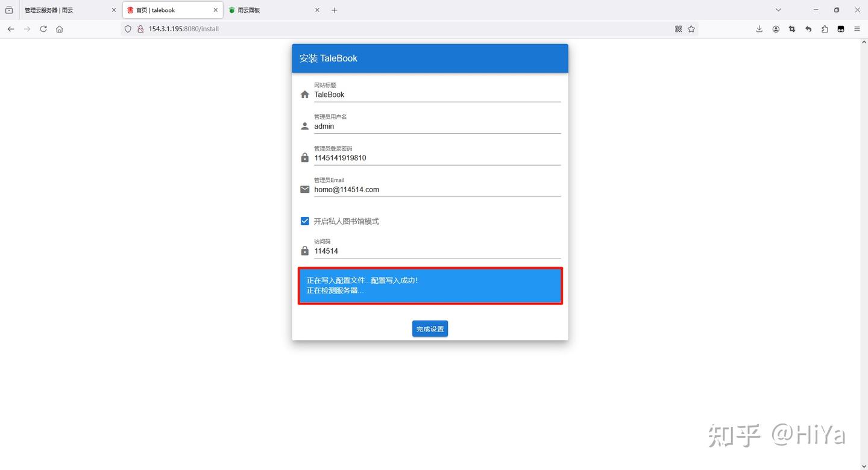Open a new tab with plus button
This screenshot has width=868, height=470.
(335, 10)
